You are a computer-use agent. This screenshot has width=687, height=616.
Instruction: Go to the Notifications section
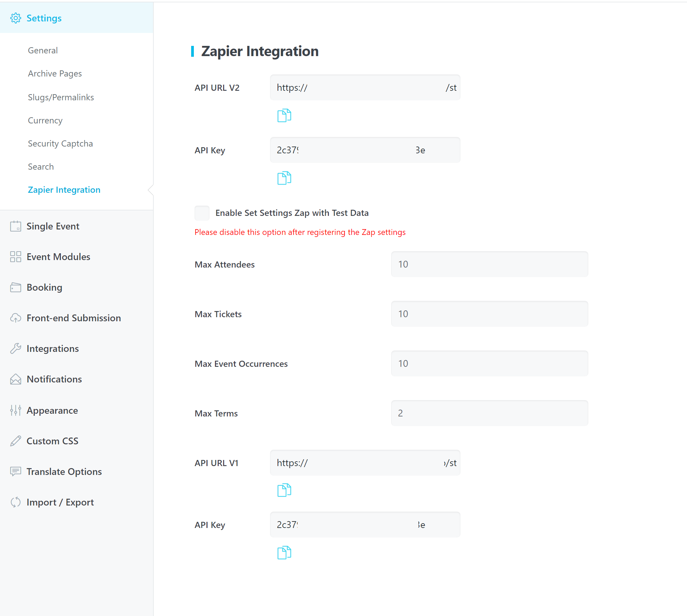click(x=54, y=379)
